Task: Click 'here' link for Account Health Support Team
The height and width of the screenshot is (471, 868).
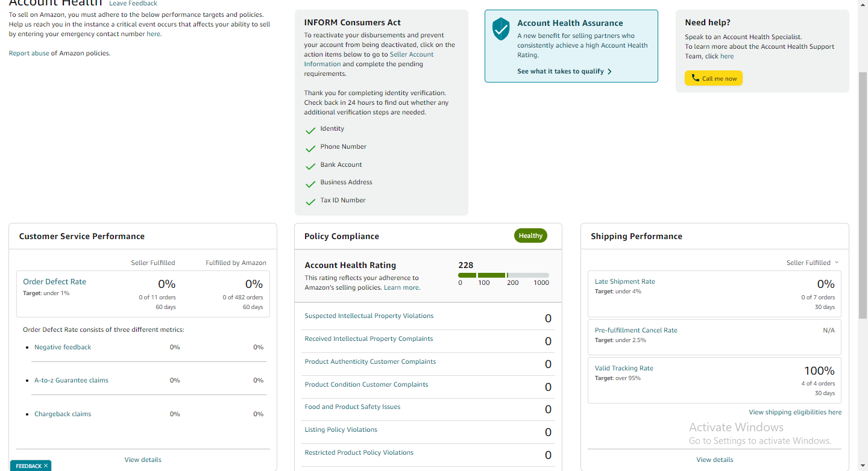Action: click(x=727, y=57)
